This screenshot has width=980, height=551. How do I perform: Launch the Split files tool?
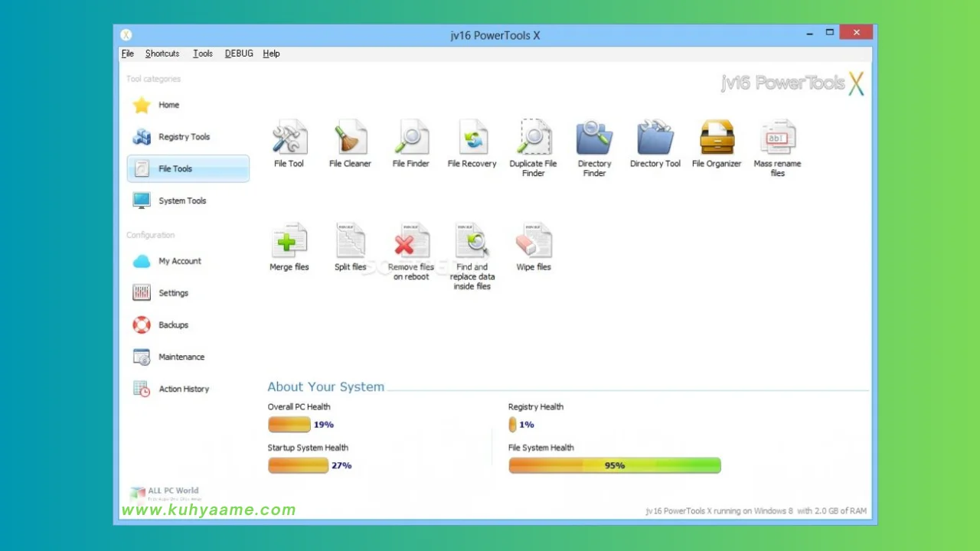tap(351, 247)
